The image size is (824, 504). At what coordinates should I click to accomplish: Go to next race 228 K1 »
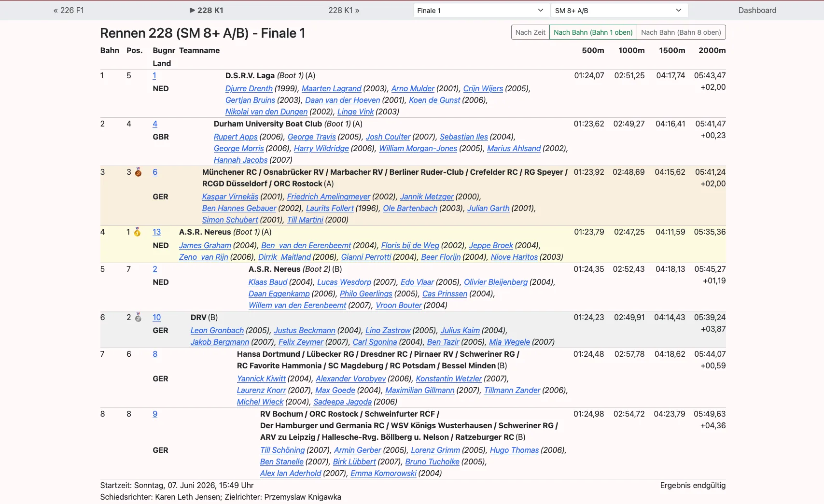coord(344,10)
